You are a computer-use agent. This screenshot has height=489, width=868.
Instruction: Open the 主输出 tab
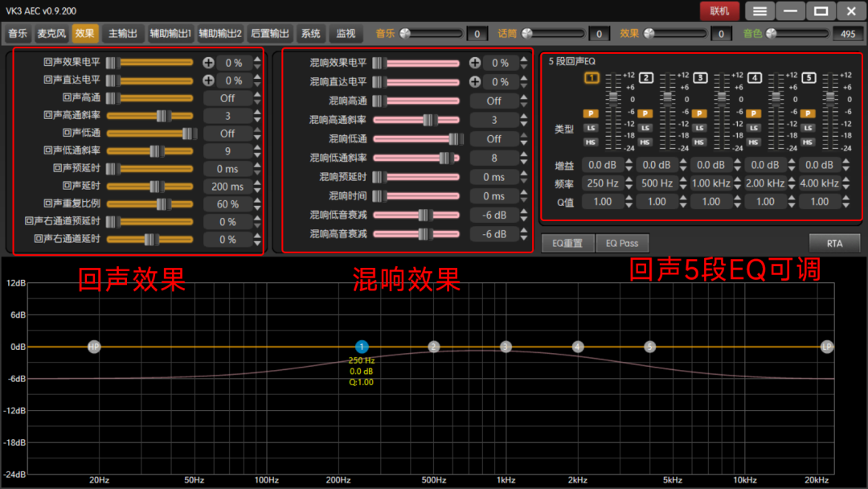[122, 33]
